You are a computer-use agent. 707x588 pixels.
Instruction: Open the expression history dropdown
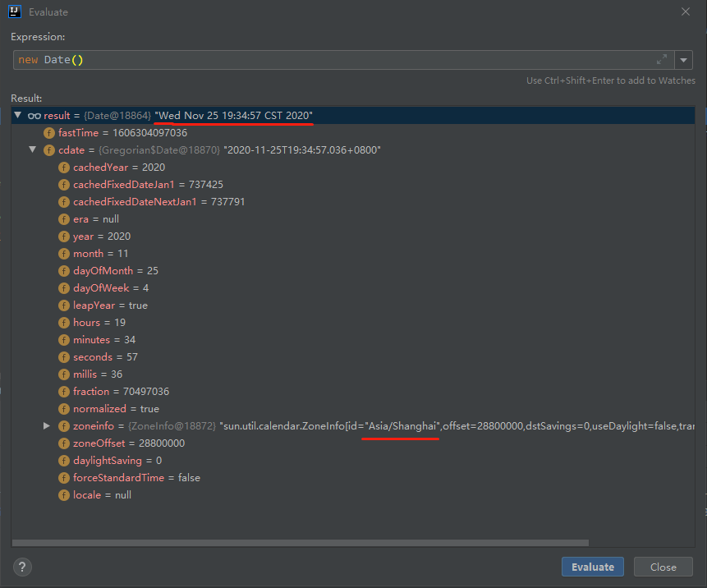point(683,59)
